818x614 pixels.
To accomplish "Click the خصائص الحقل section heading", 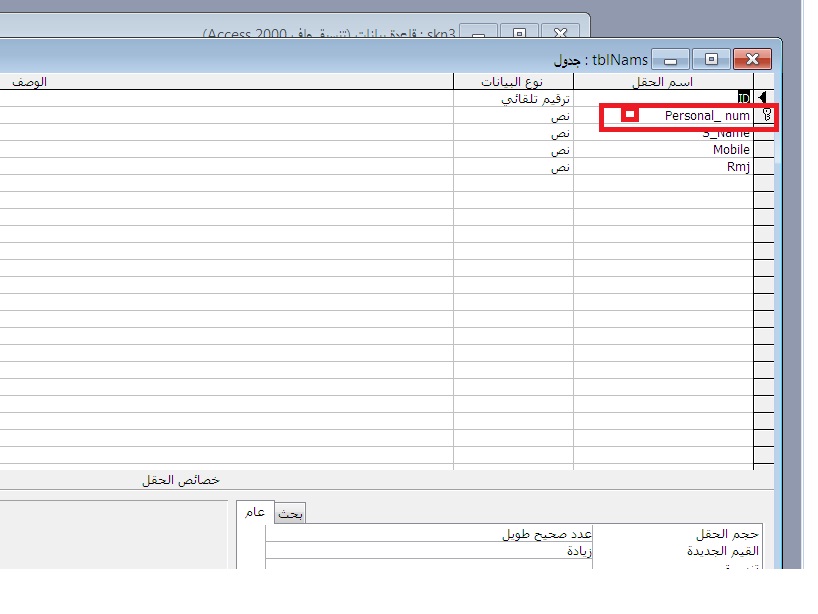I will click(181, 480).
